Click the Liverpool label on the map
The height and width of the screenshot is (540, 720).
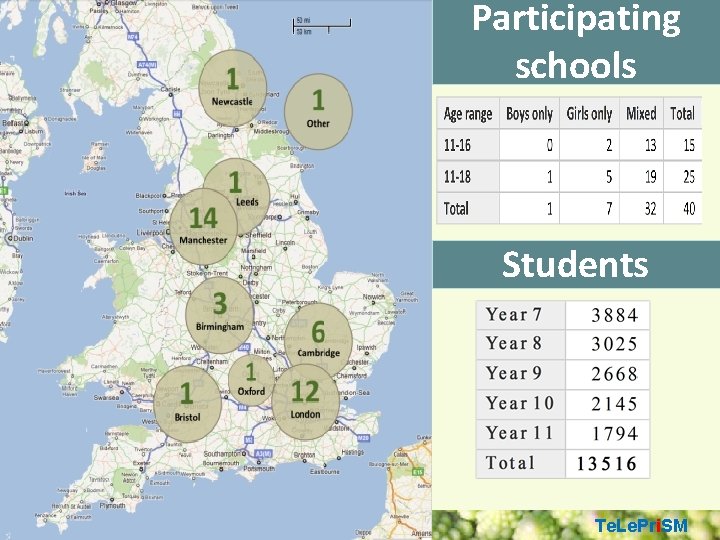point(151,233)
